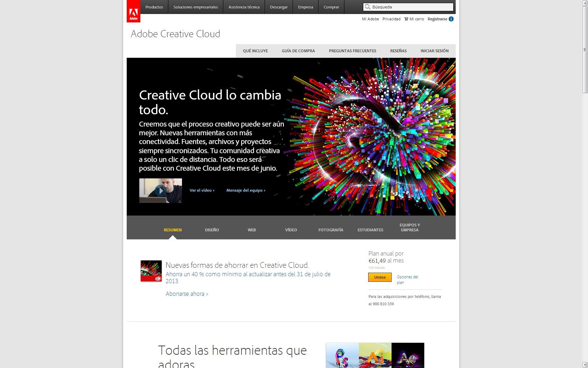Open the Empresa menu
Screen dimensions: 588x368
coord(306,7)
